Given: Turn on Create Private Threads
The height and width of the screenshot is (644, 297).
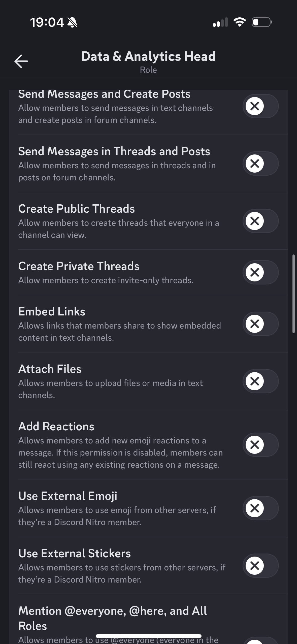Looking at the screenshot, I should [260, 272].
